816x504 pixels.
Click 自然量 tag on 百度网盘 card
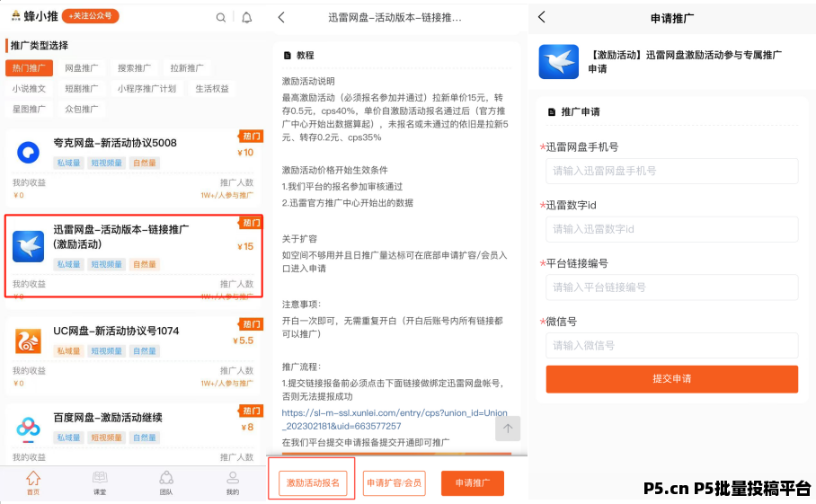tap(145, 438)
